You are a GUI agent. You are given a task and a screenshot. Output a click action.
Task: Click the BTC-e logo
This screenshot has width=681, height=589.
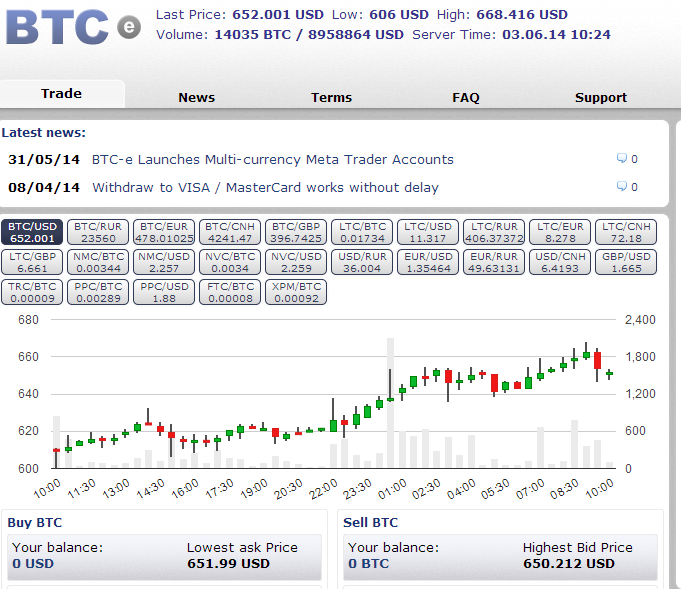click(73, 27)
